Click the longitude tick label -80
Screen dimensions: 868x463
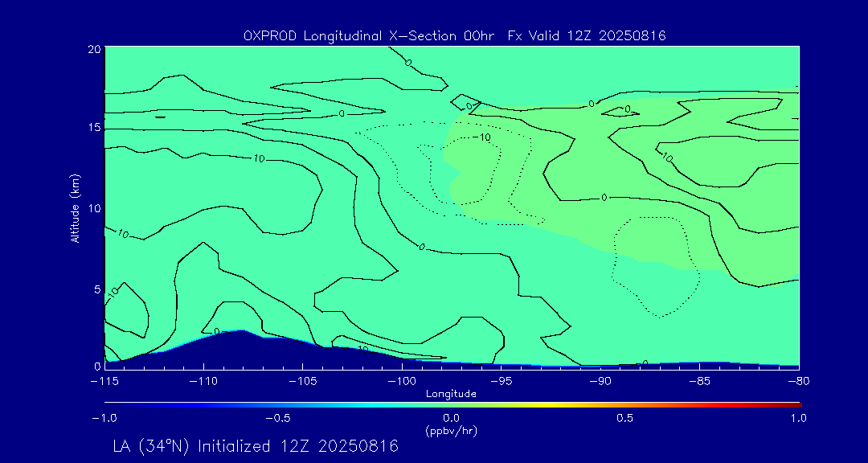[799, 381]
